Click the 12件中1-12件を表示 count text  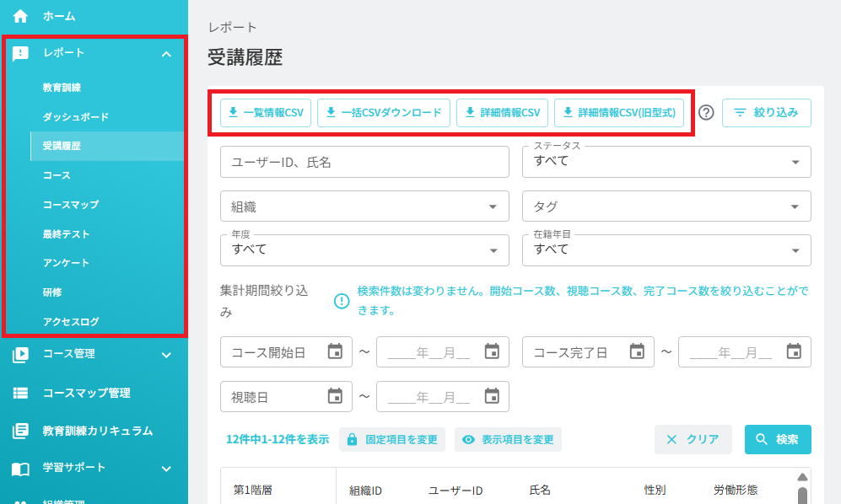click(278, 440)
